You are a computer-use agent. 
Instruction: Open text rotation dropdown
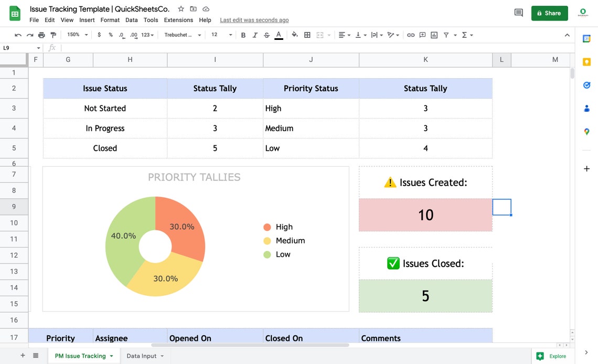point(393,35)
